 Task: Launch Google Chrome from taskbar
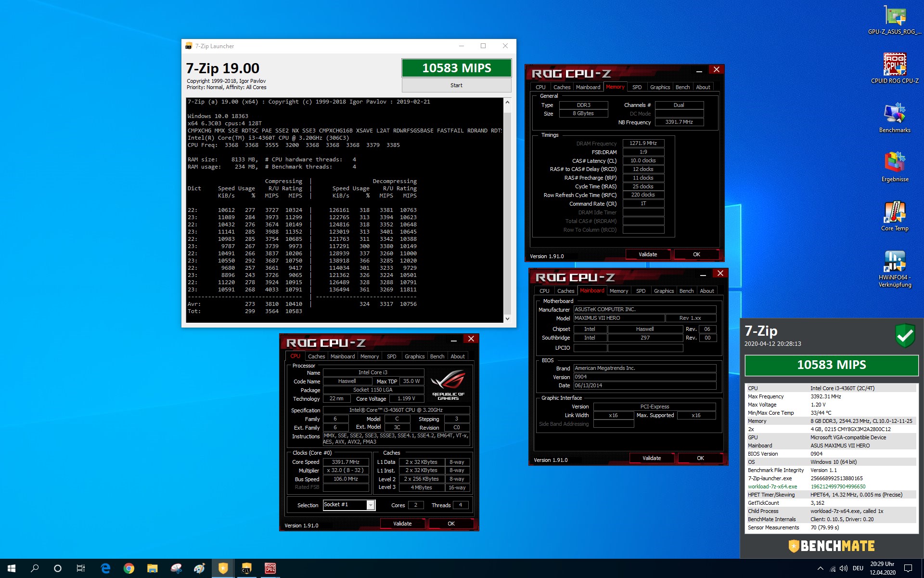pyautogui.click(x=129, y=568)
